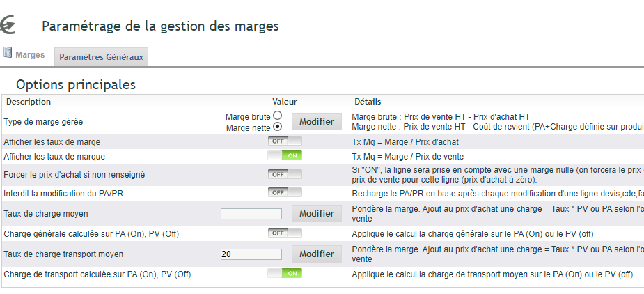This screenshot has height=294, width=644.
Task: Click the 'Taux de charge transport moyen' label
Action: (63, 254)
